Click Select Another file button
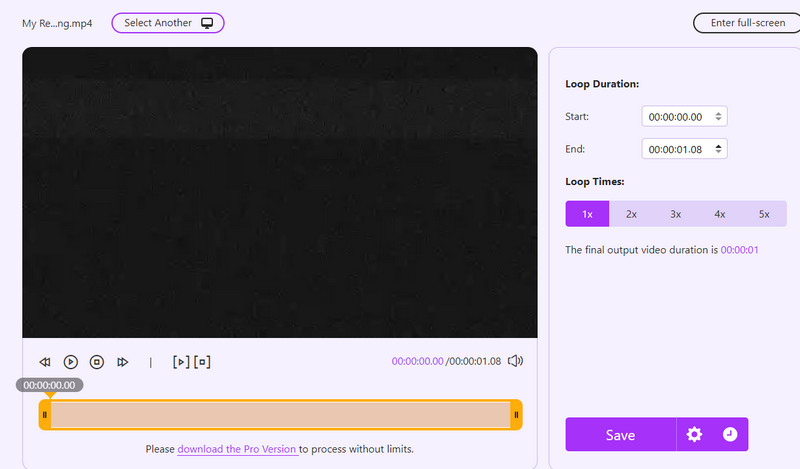This screenshot has width=800, height=469. coord(167,23)
